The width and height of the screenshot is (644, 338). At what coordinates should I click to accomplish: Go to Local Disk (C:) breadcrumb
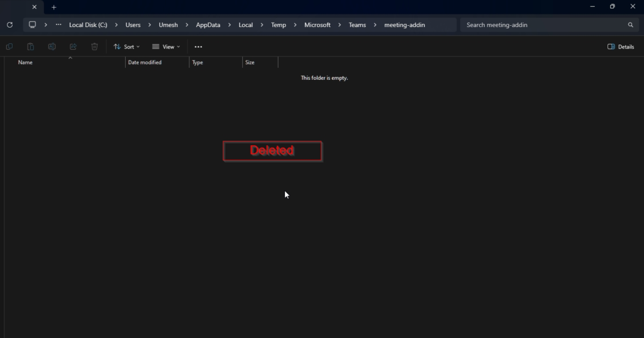[x=88, y=25]
